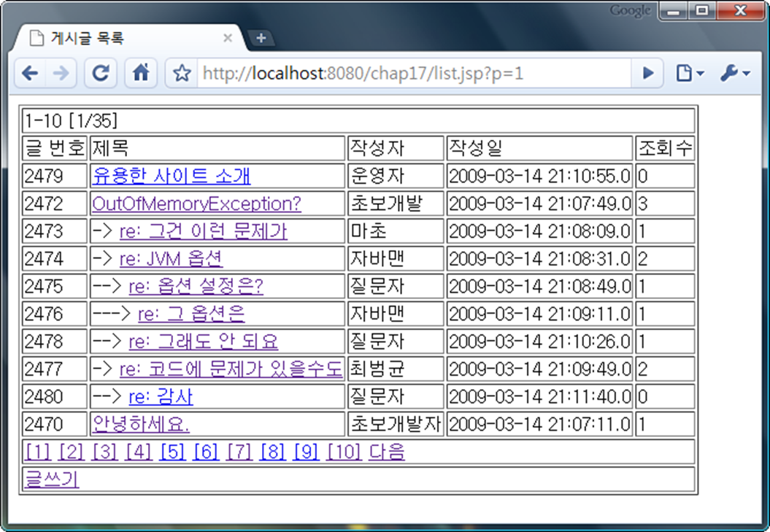Screen dimensions: 770x532
Task: Open the page menu dropdown
Action: 690,73
